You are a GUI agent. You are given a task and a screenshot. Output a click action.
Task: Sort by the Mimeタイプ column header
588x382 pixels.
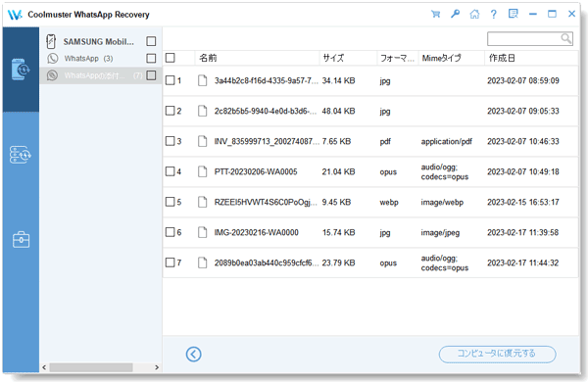coord(452,58)
